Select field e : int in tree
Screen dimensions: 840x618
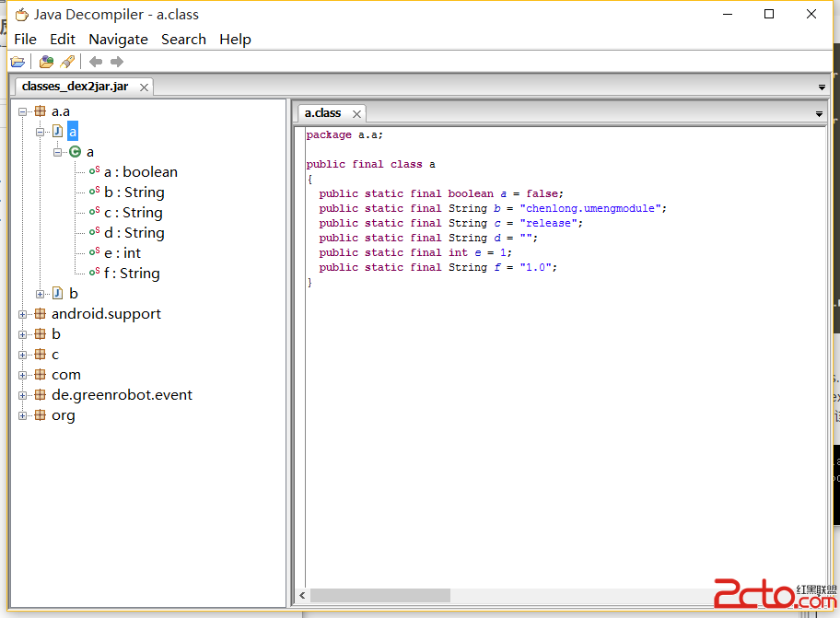coord(122,253)
